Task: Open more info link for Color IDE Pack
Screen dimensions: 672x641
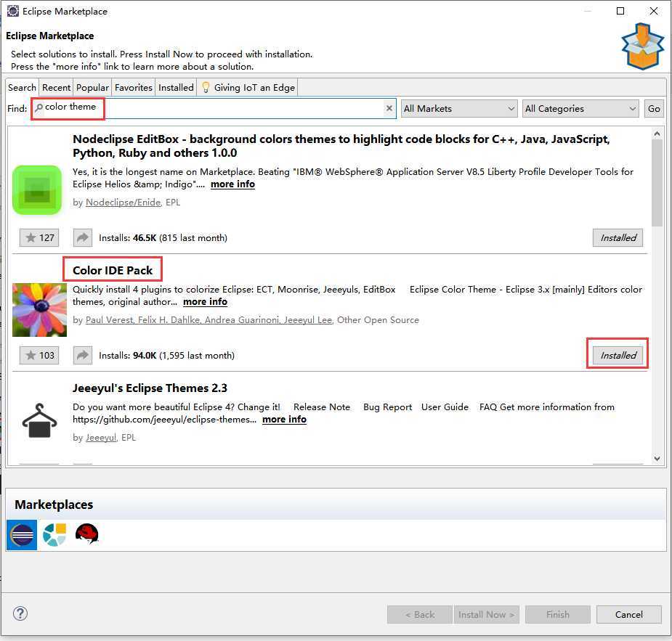Action: click(206, 302)
